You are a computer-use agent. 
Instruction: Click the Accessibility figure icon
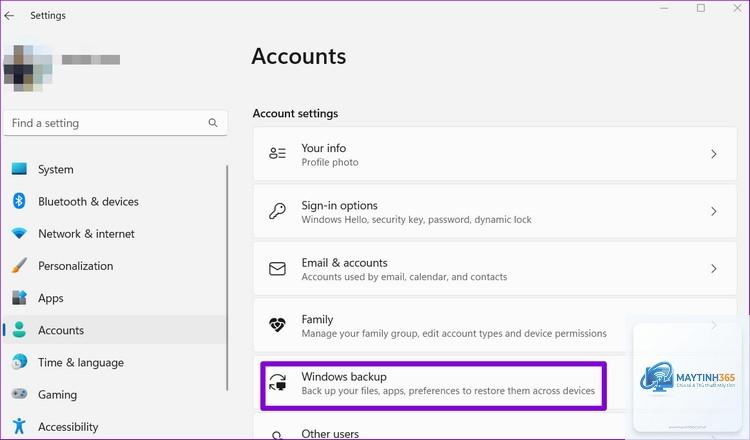(19, 426)
